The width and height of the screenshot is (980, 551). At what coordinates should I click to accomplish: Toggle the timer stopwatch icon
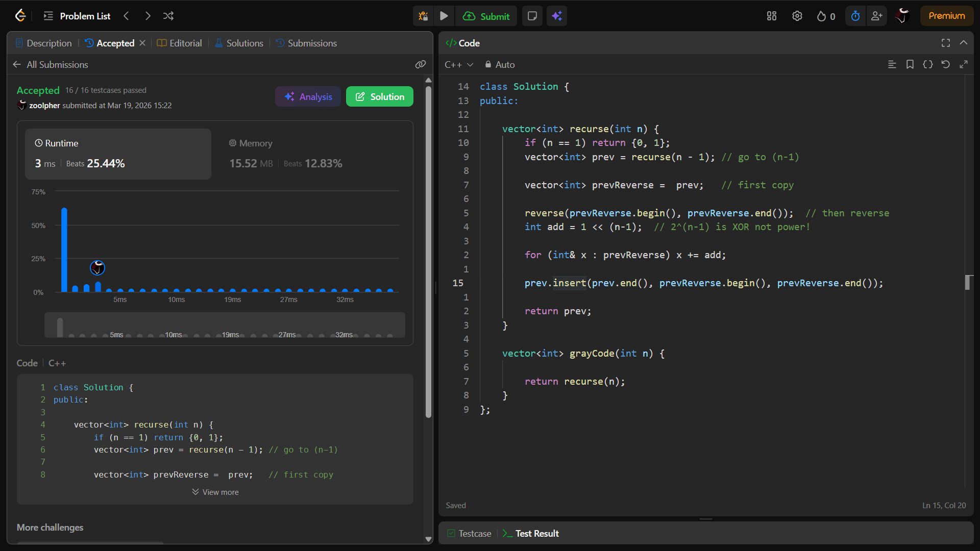855,16
